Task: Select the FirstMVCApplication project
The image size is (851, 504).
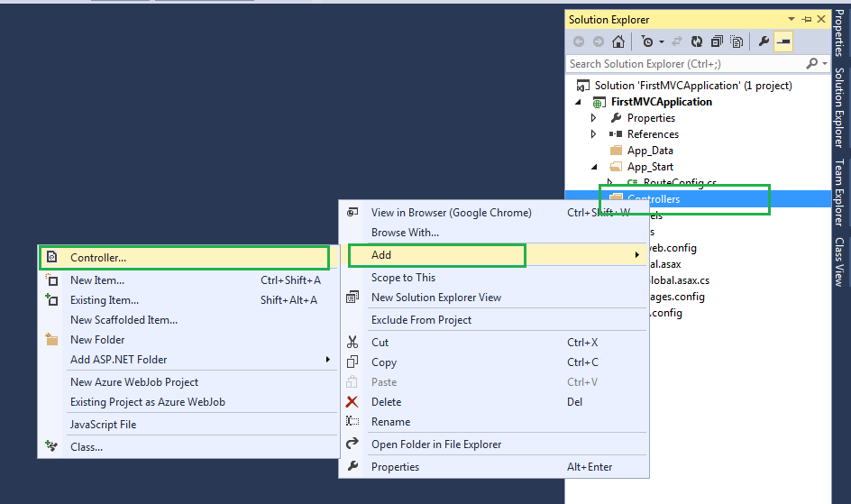Action: click(x=661, y=102)
